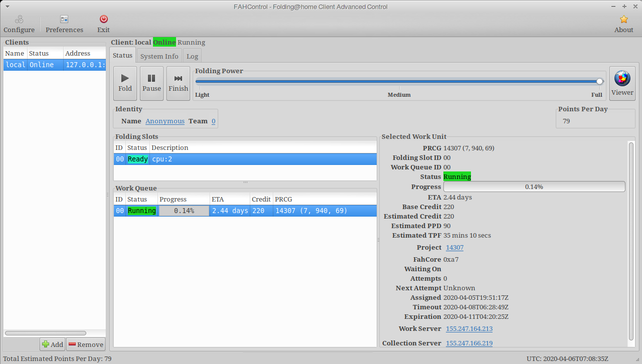Screen dimensions: 642x364
Task: Open Preferences from the toolbar
Action: pyautogui.click(x=64, y=24)
